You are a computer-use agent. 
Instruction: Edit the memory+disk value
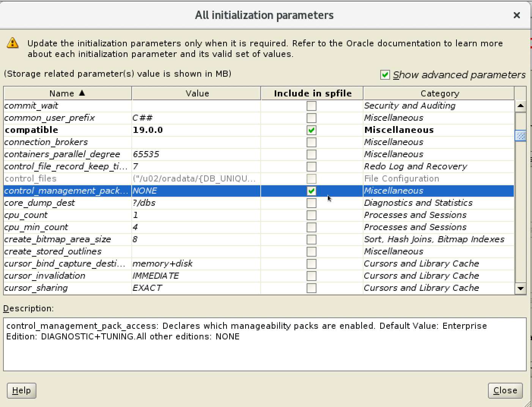(x=196, y=263)
